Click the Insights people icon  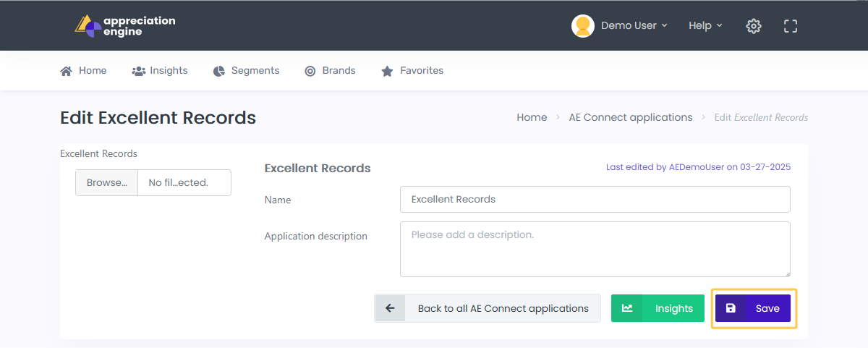pos(139,71)
